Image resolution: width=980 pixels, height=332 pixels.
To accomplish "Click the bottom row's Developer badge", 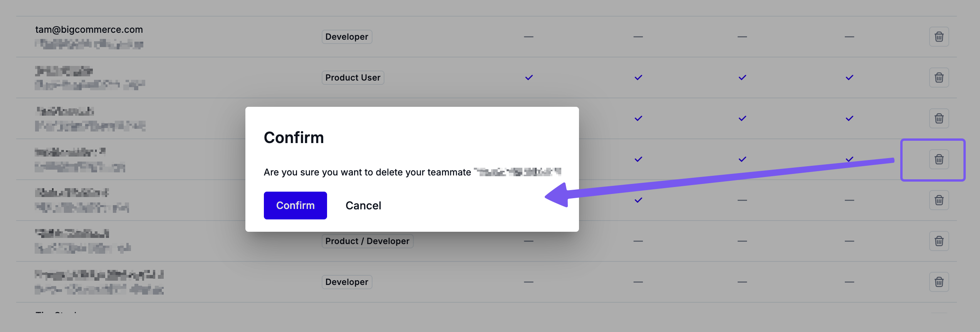I will coord(347,282).
